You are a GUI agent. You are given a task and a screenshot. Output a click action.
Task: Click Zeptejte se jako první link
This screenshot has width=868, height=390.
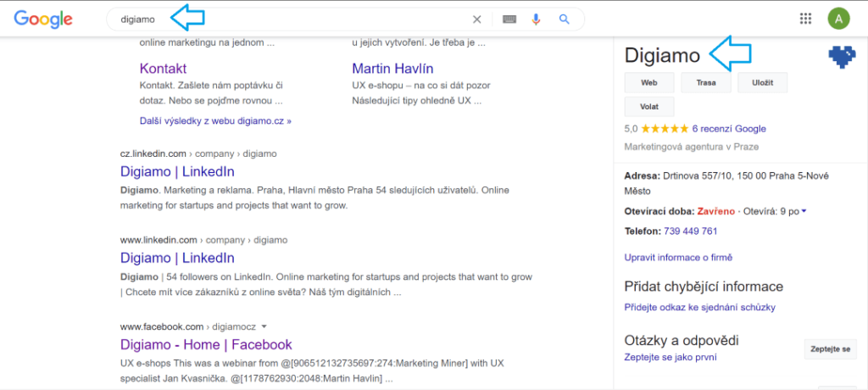click(670, 357)
